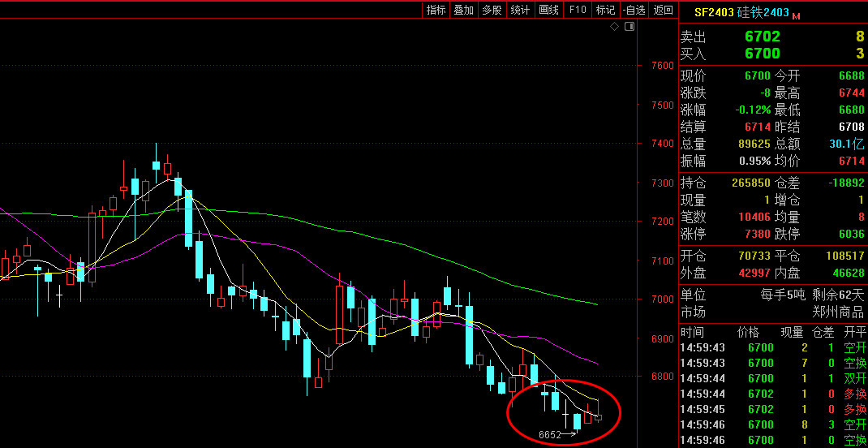
Task: Click the 买入 bid price 6700
Action: pos(762,54)
